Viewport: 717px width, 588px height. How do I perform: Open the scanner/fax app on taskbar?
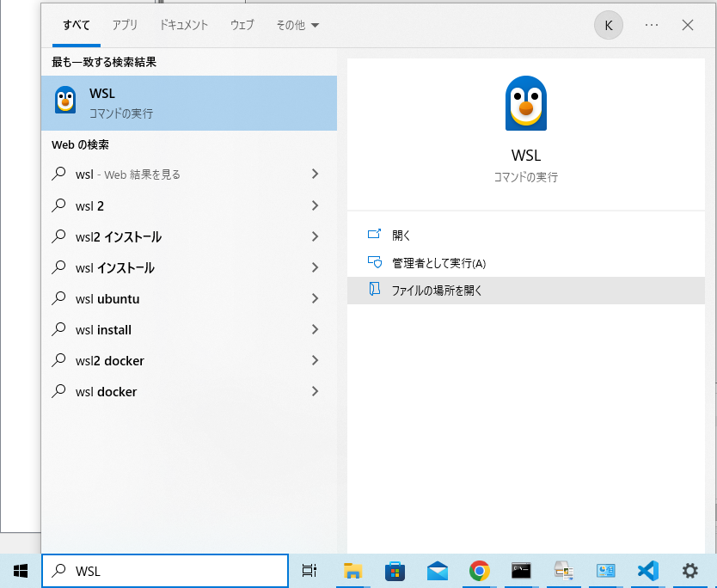[563, 571]
